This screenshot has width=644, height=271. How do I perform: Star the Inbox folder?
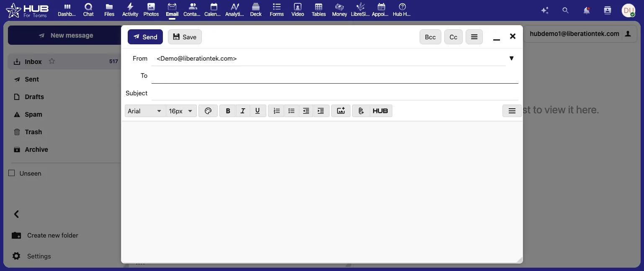point(52,61)
